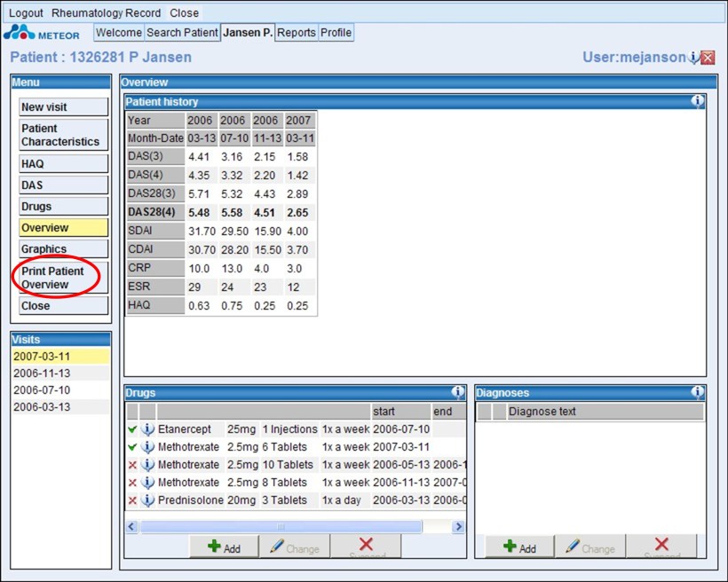
Task: Click the start column header in Drugs
Action: coord(400,412)
